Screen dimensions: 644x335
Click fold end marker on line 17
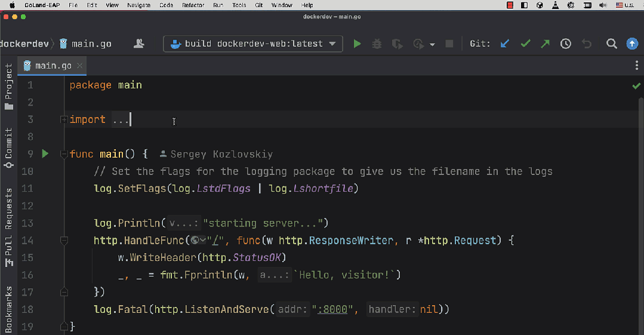coord(64,292)
